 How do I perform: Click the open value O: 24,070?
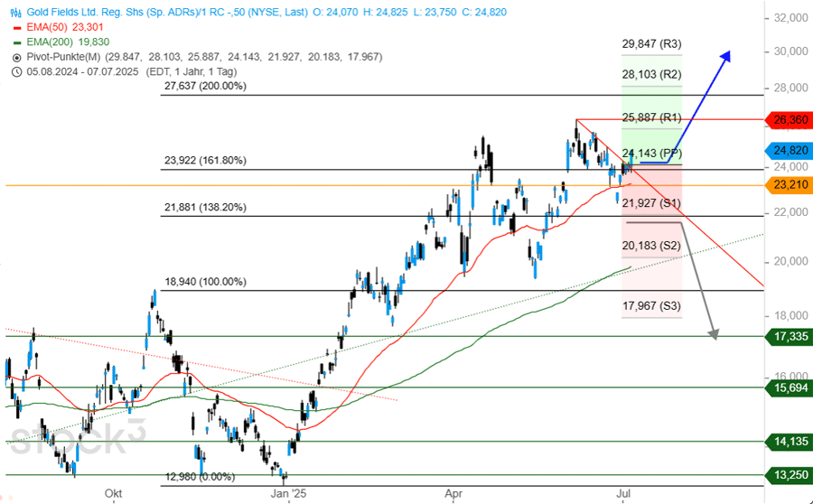coord(335,12)
